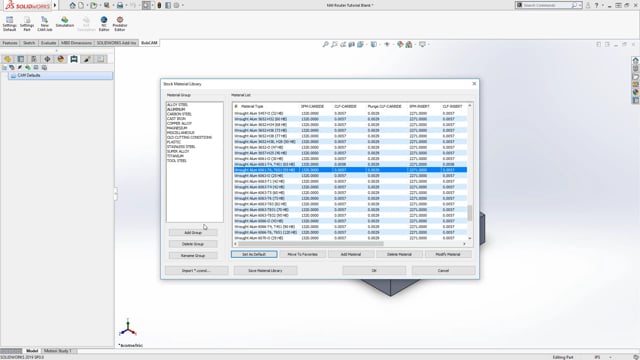Click the Save Material Library button

(x=265, y=271)
